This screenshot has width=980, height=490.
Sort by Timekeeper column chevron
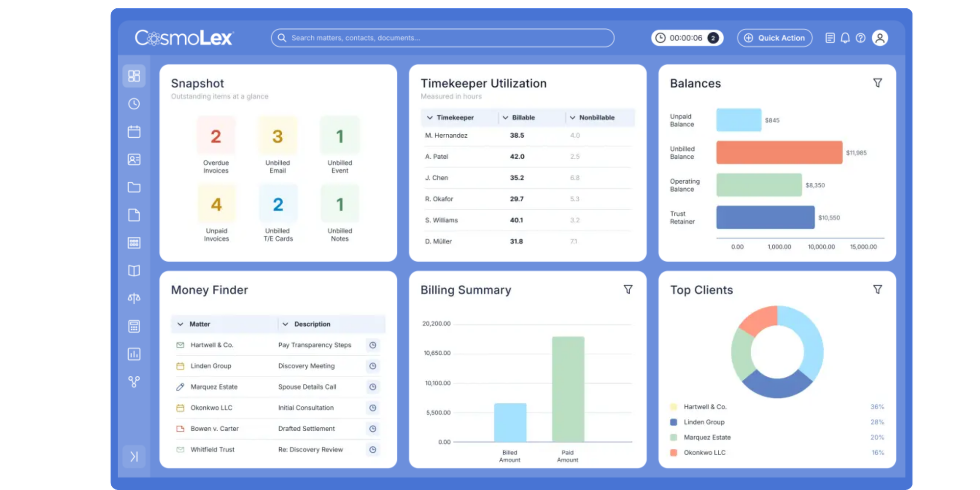[x=430, y=118]
